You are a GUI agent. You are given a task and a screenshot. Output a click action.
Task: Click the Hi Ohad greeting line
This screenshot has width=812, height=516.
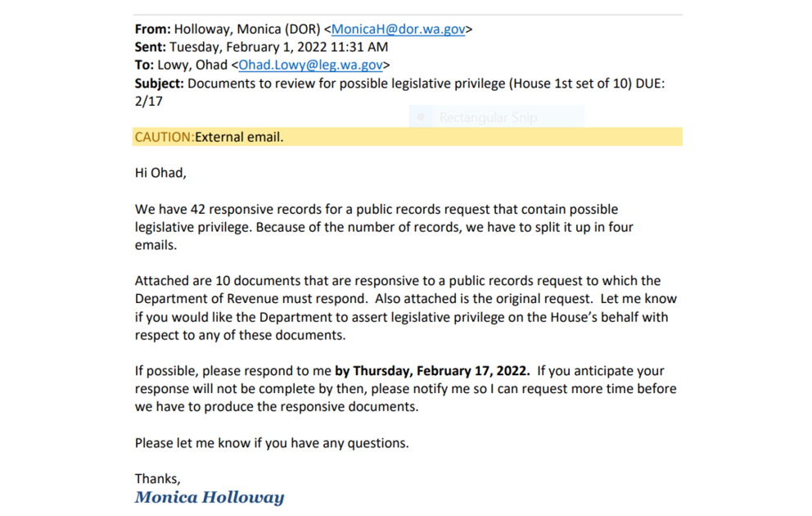pyautogui.click(x=160, y=173)
